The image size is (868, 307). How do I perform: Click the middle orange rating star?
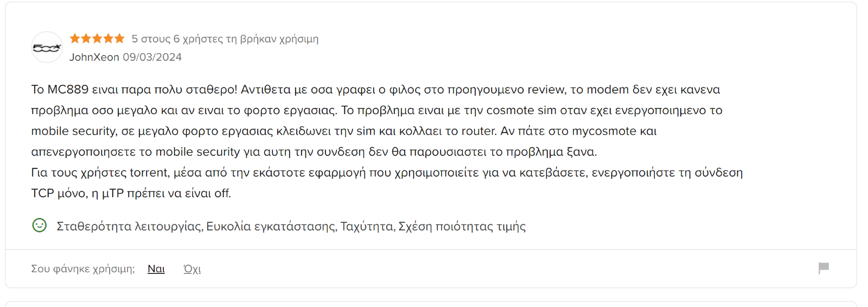[x=97, y=38]
